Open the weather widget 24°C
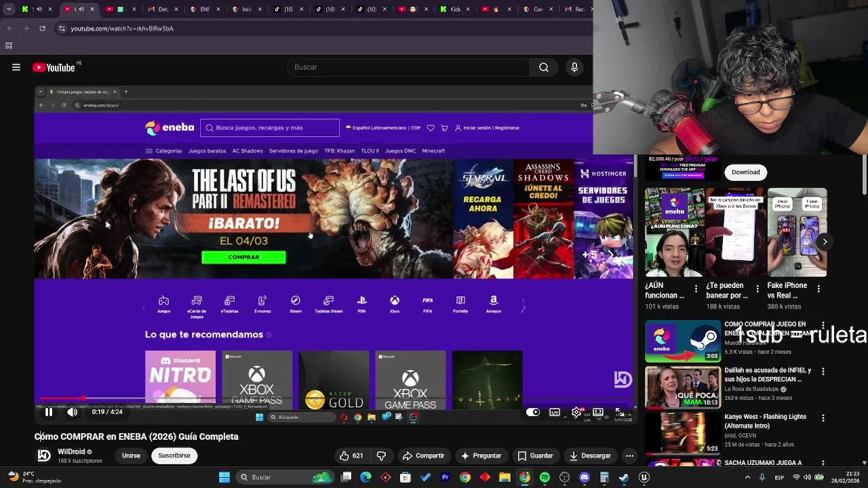 (34, 477)
